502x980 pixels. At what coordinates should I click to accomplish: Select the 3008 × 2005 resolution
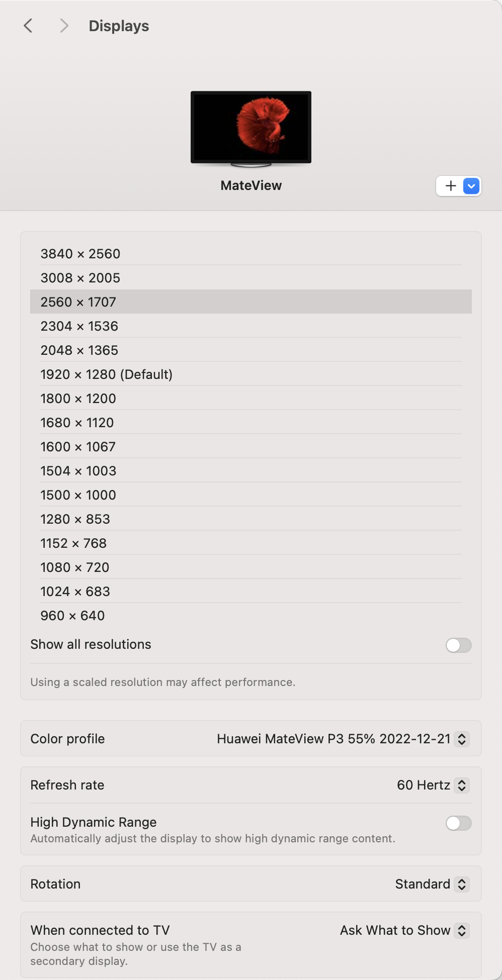pyautogui.click(x=80, y=278)
